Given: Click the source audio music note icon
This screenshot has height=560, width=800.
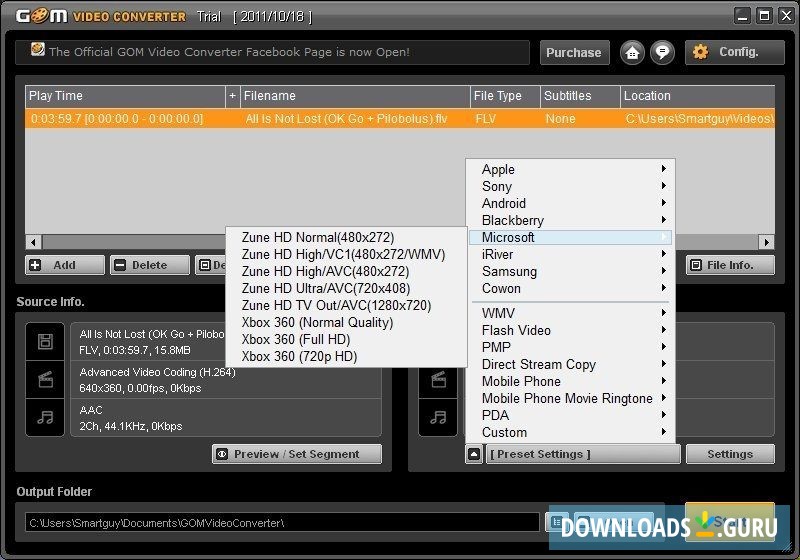Looking at the screenshot, I should click(x=45, y=417).
